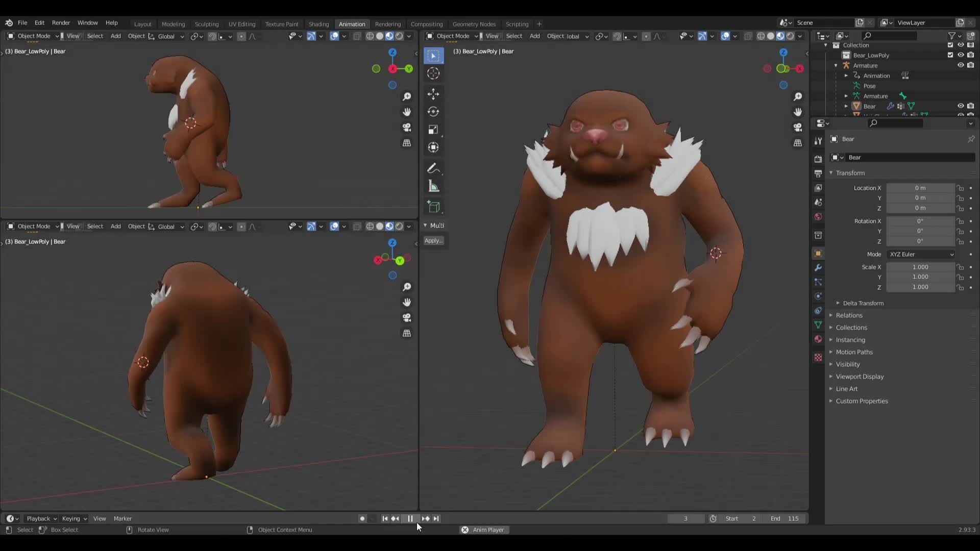Select the Measure tool
The height and width of the screenshot is (551, 980).
coord(433,186)
